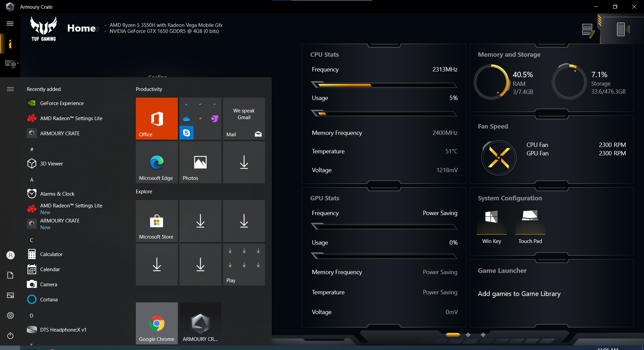This screenshot has height=350, width=644.
Task: Go to the third dashboard page dot
Action: point(483,335)
